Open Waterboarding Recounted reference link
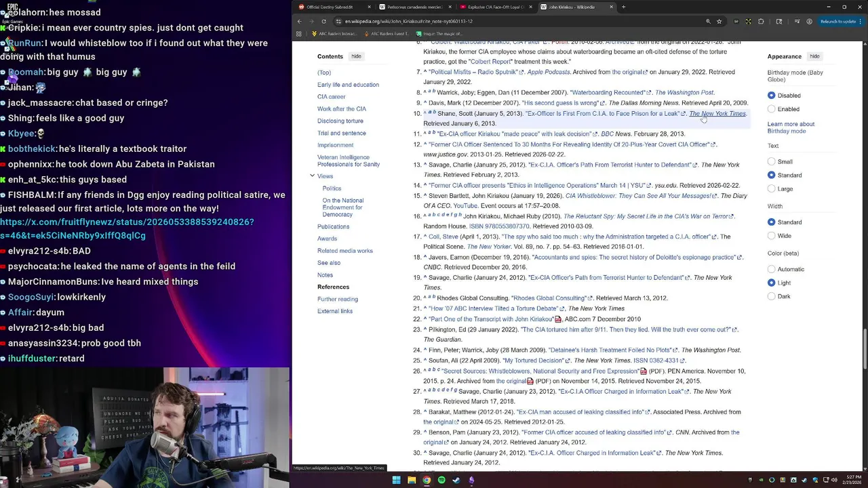 pos(608,93)
